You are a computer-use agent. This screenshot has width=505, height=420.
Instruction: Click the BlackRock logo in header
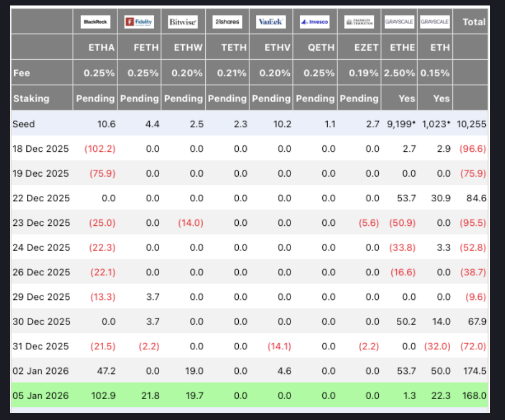(95, 22)
